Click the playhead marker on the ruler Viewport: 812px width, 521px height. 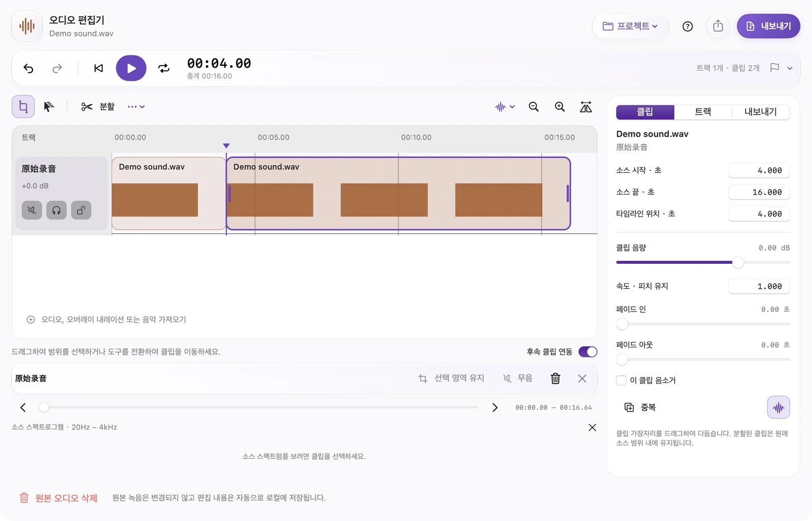(x=226, y=146)
